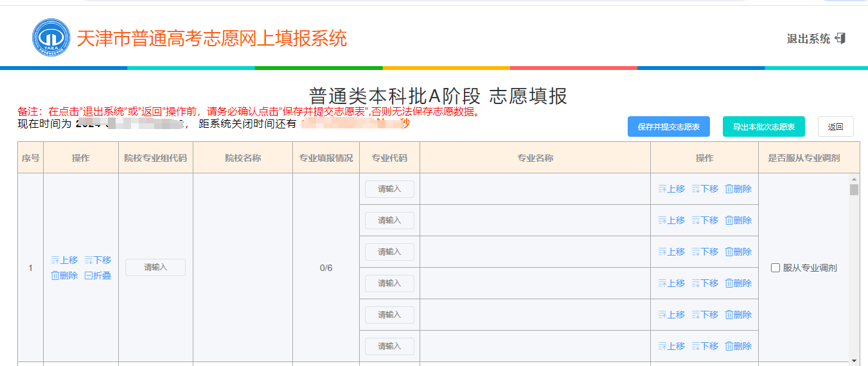The height and width of the screenshot is (366, 868).
Task: Click 上移 in the second major row
Action: (671, 220)
